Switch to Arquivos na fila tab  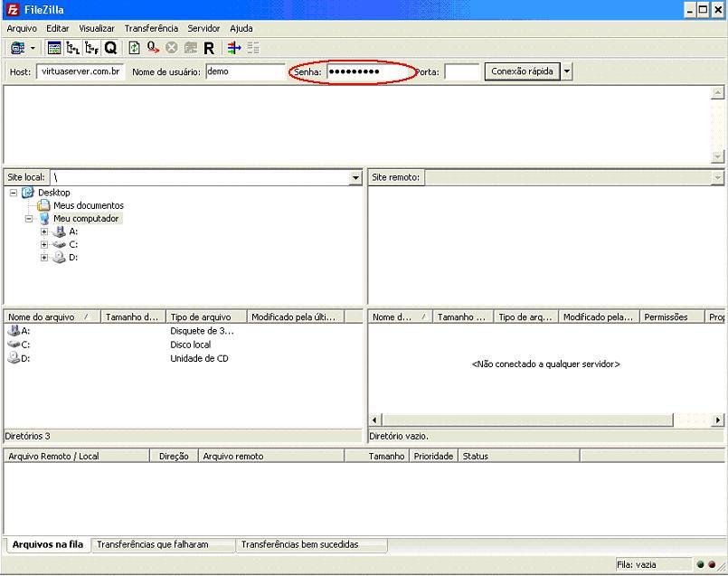point(48,544)
